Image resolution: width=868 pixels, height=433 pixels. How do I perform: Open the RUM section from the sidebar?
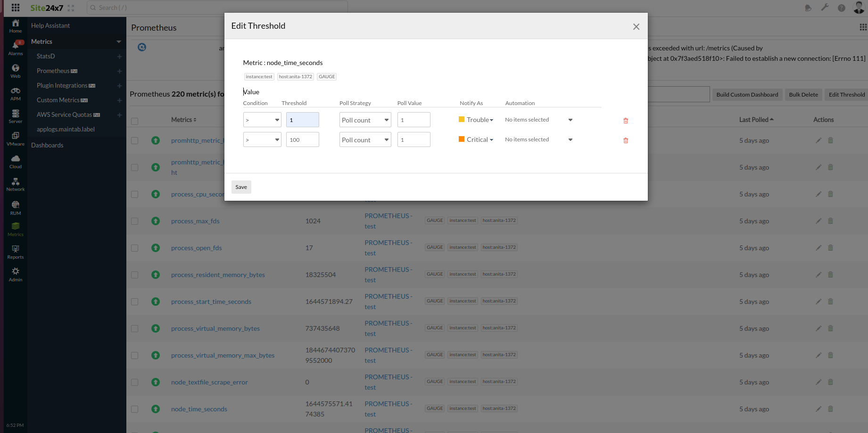(x=15, y=206)
